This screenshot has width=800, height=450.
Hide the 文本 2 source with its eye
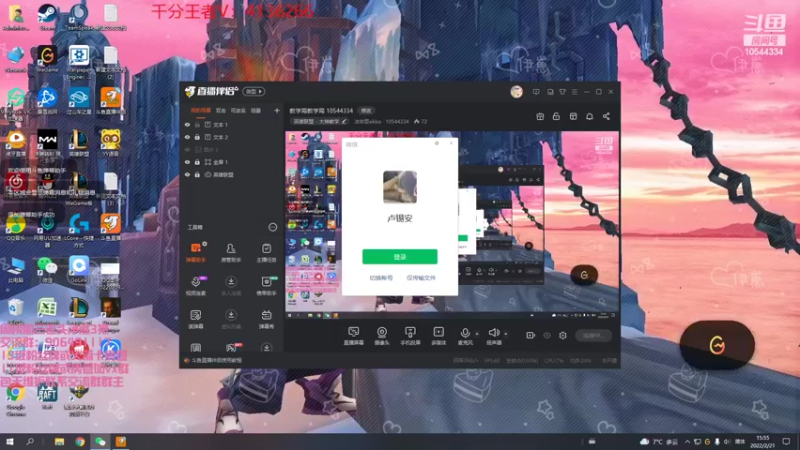tap(187, 137)
